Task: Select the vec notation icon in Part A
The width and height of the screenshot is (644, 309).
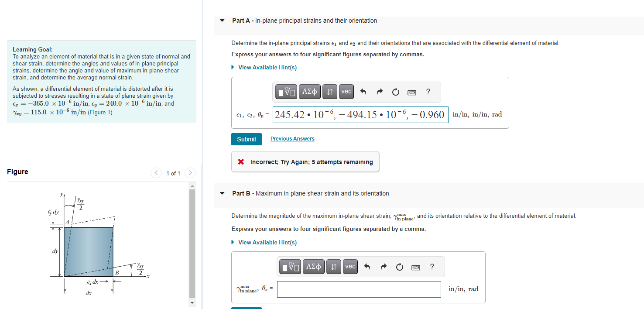Action: coord(346,92)
